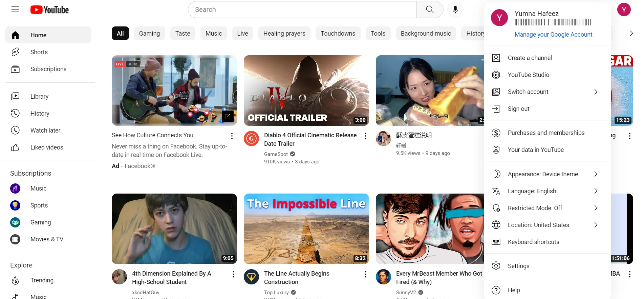This screenshot has width=644, height=299.
Task: Open History in the sidebar
Action: [48, 113]
